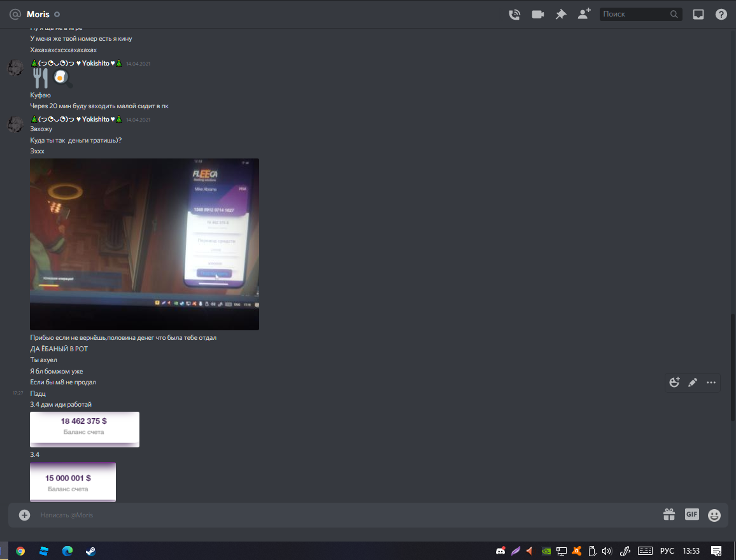This screenshot has height=560, width=736.
Task: Edit the hovered message with pencil icon
Action: [693, 382]
